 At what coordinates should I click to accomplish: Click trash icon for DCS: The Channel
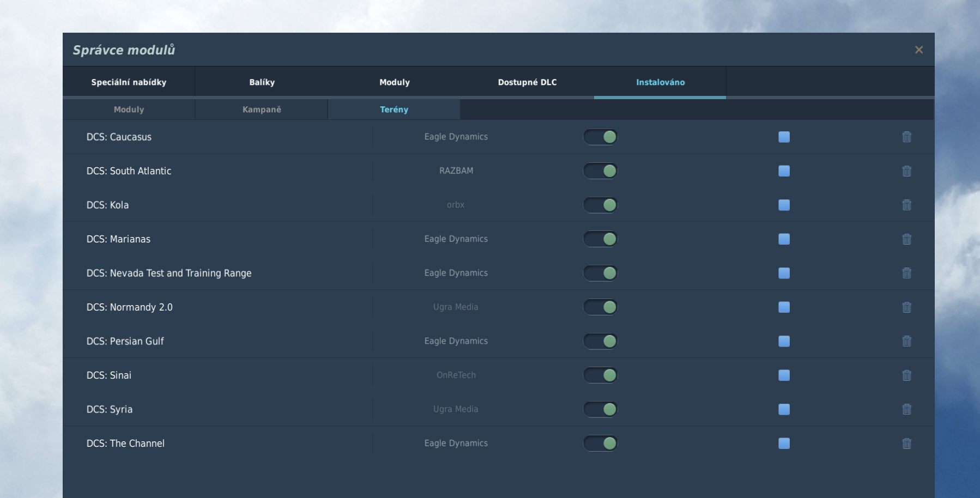906,444
